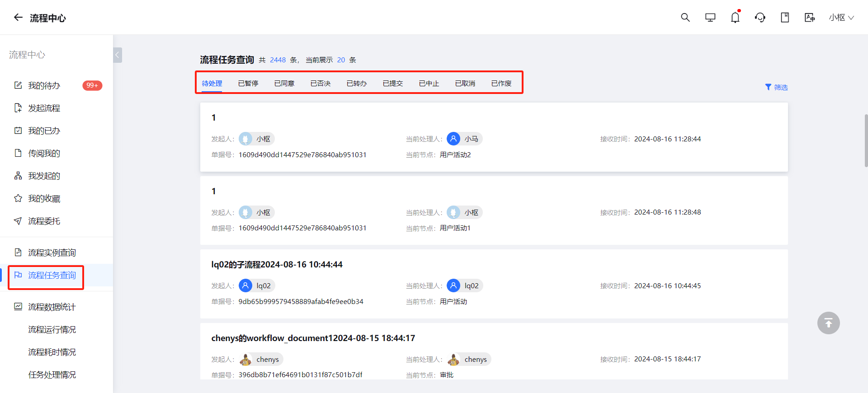Open the search magnifier icon

(685, 18)
